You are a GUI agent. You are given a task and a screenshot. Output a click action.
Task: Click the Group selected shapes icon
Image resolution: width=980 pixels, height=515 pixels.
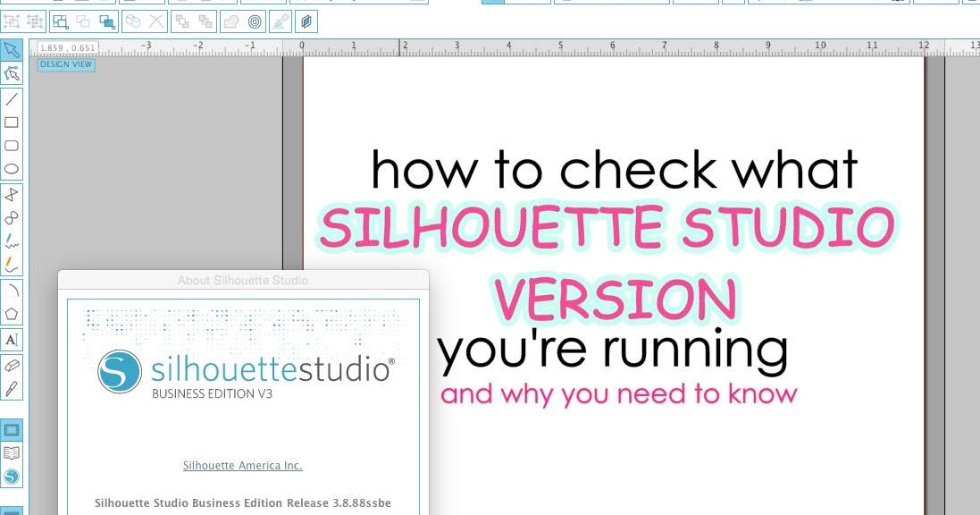pos(12,21)
